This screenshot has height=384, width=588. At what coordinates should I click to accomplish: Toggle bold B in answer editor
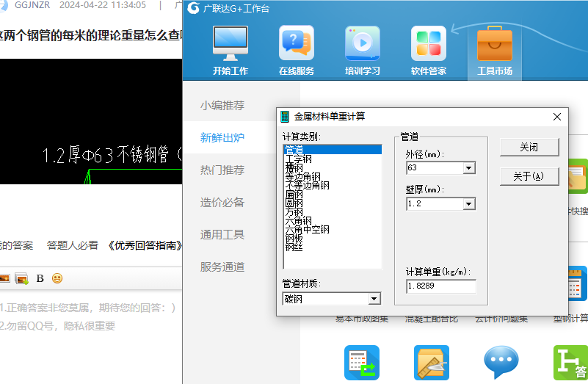coord(40,278)
